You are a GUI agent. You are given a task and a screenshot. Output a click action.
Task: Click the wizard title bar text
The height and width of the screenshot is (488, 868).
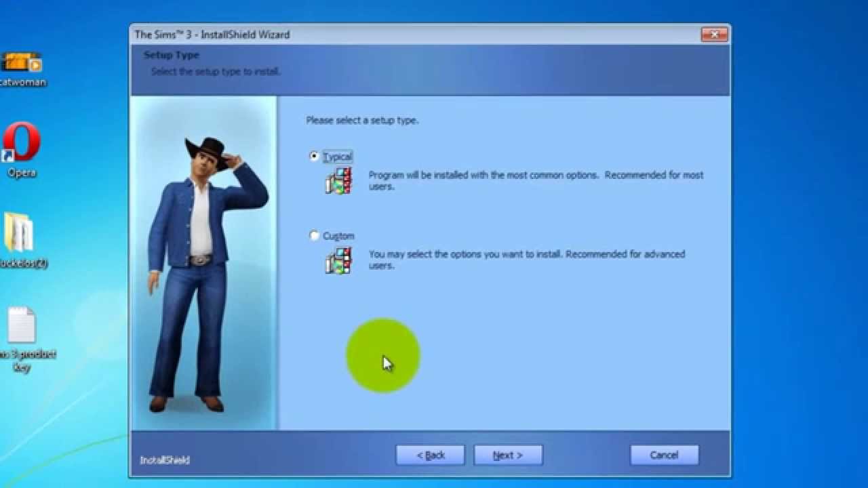[212, 35]
